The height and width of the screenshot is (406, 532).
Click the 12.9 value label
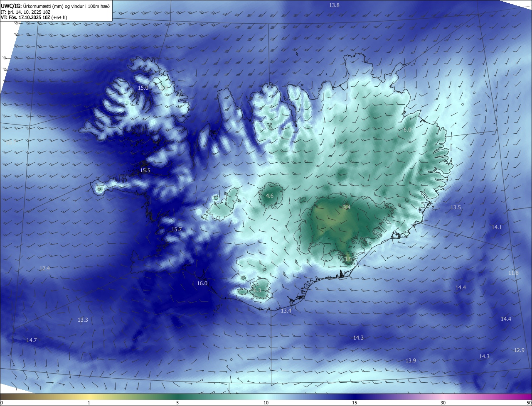519,350
